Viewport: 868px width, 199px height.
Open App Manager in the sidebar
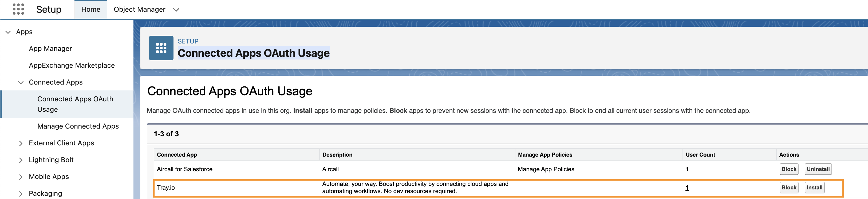(50, 49)
